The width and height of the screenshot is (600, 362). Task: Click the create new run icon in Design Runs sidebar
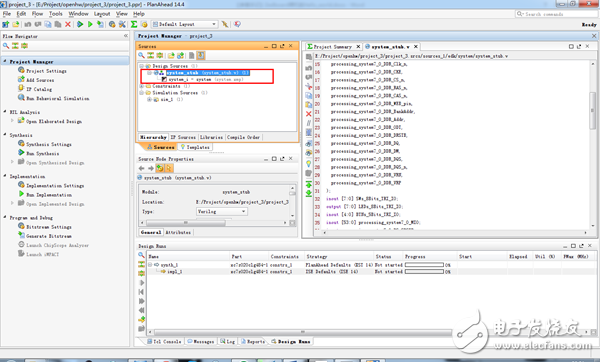coord(142,320)
